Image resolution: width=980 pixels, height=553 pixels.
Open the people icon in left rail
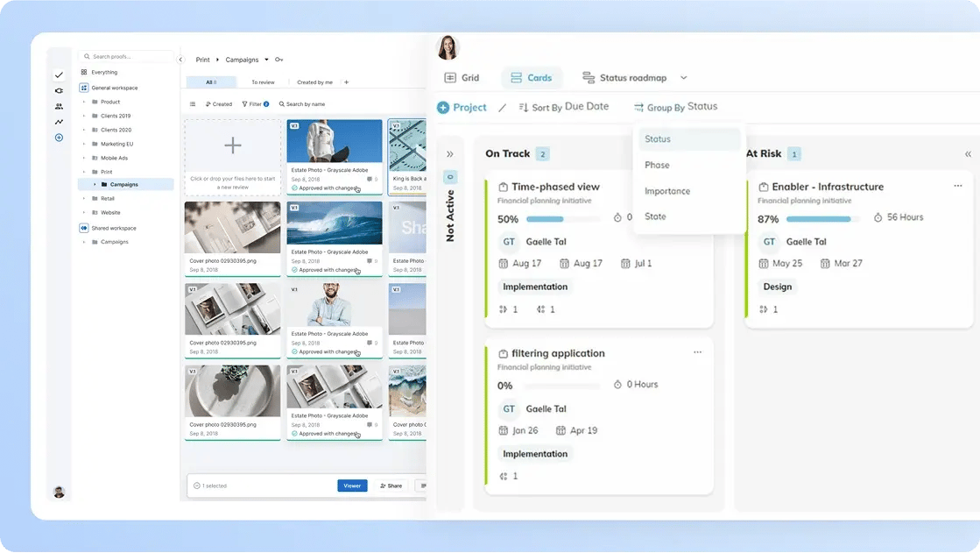(x=59, y=106)
